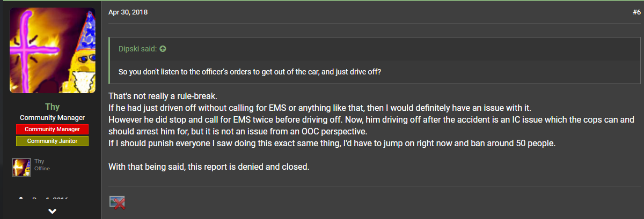Click the partially hidden join date text
644x219 pixels.
(50, 199)
